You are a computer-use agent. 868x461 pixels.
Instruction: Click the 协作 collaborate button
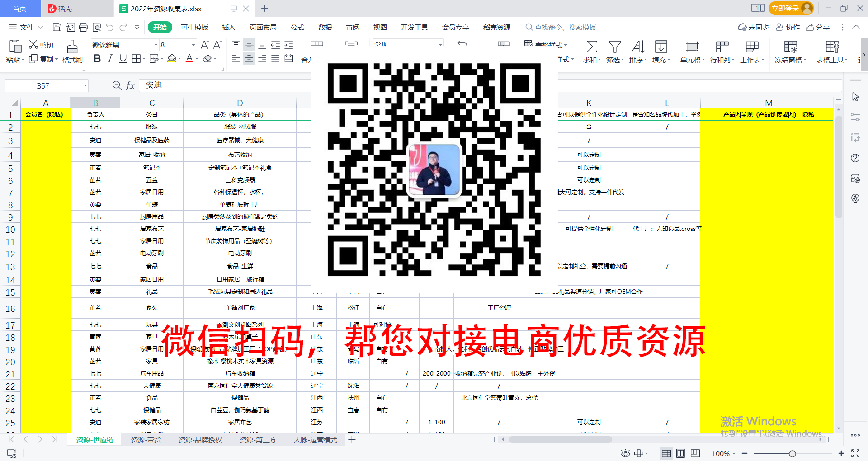(x=788, y=27)
